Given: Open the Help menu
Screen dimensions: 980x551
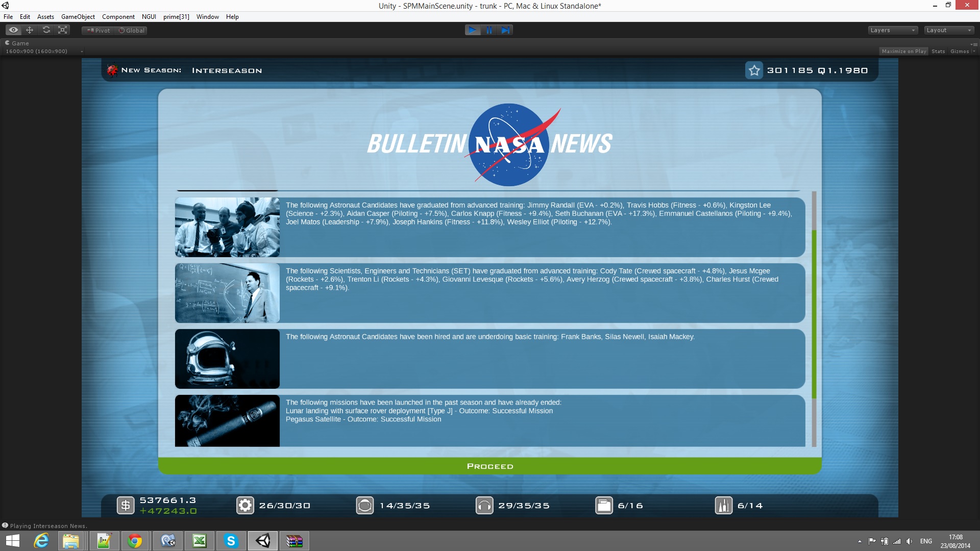Looking at the screenshot, I should [232, 17].
